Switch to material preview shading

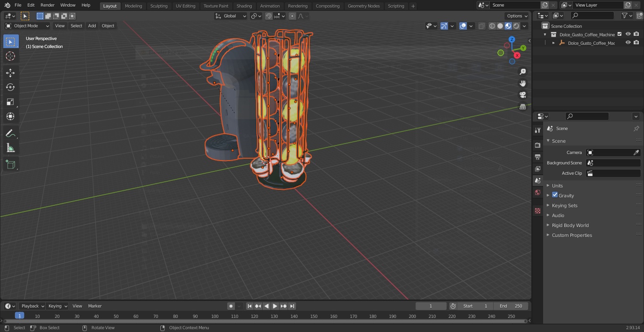508,26
